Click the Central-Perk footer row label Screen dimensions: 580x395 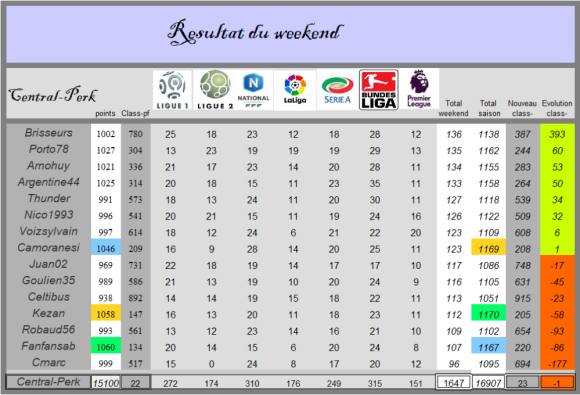coord(48,382)
